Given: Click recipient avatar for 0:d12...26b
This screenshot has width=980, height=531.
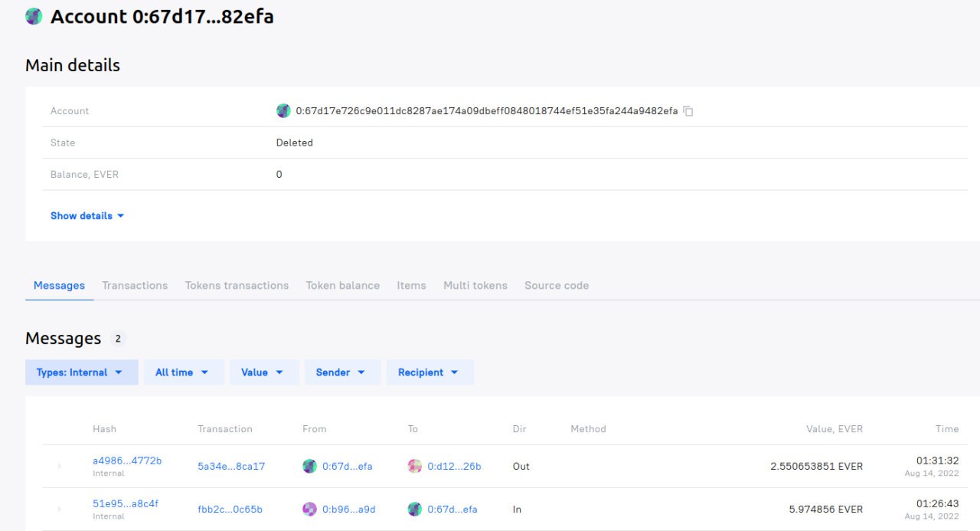Looking at the screenshot, I should click(415, 466).
